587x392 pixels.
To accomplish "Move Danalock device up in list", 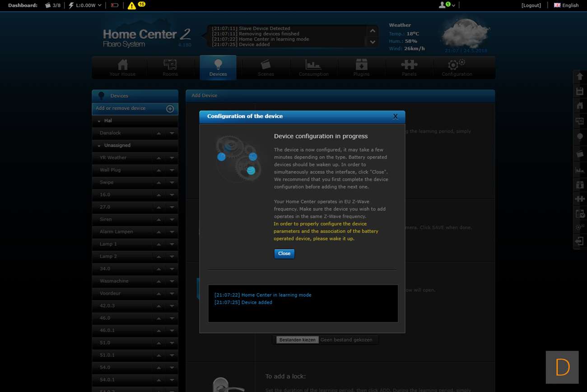I will [x=159, y=134].
